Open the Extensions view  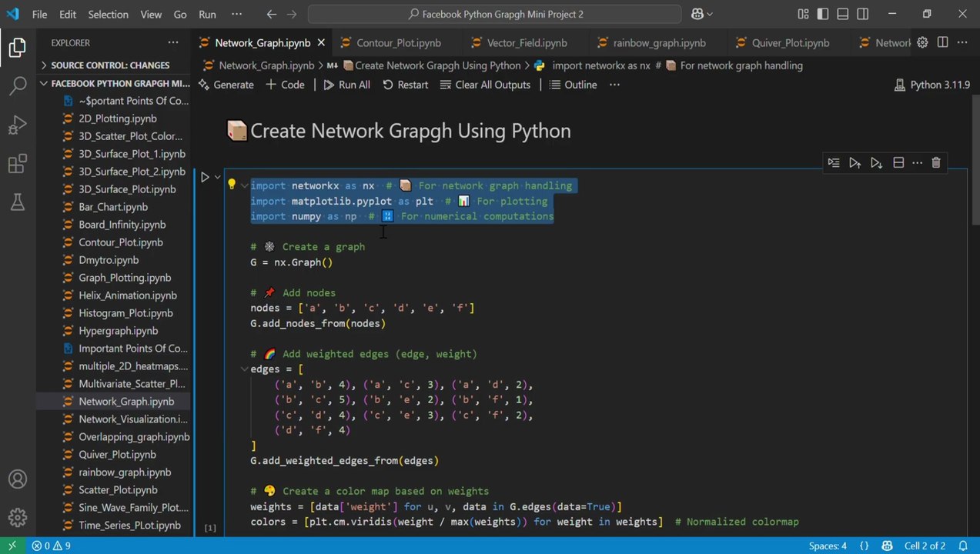point(17,163)
